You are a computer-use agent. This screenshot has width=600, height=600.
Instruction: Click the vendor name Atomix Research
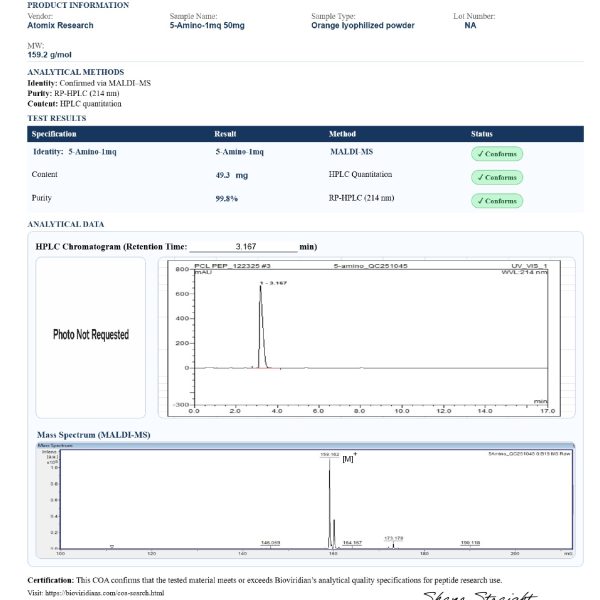(x=60, y=25)
